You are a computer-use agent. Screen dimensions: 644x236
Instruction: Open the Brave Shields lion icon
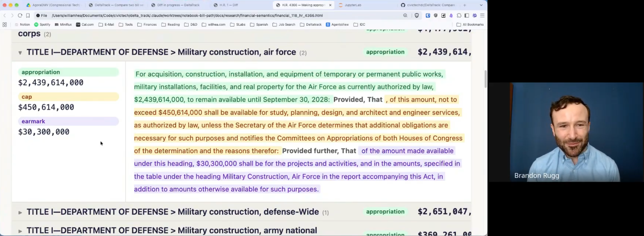click(x=417, y=15)
